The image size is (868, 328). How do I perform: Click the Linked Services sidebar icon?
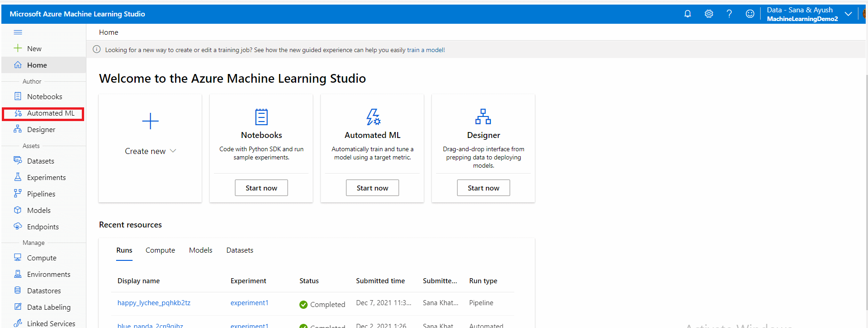[18, 323]
